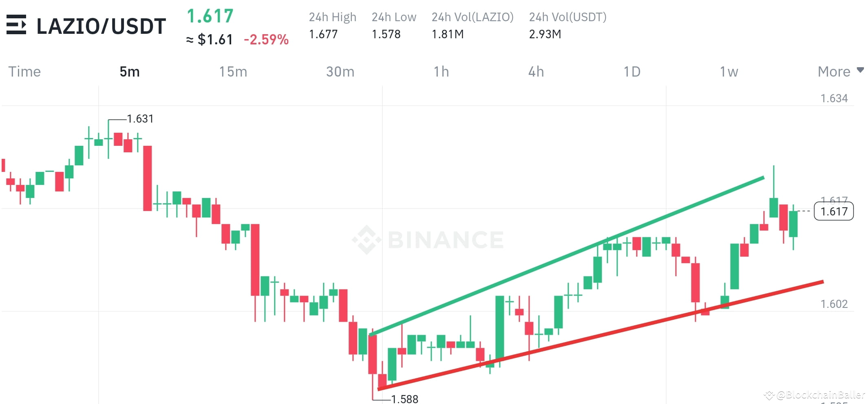Click the -2.59% change percentage
The image size is (868, 404).
(x=266, y=40)
